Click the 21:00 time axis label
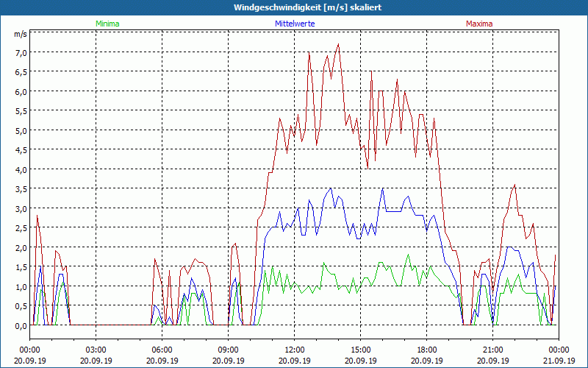The height and width of the screenshot is (368, 588). pos(492,350)
